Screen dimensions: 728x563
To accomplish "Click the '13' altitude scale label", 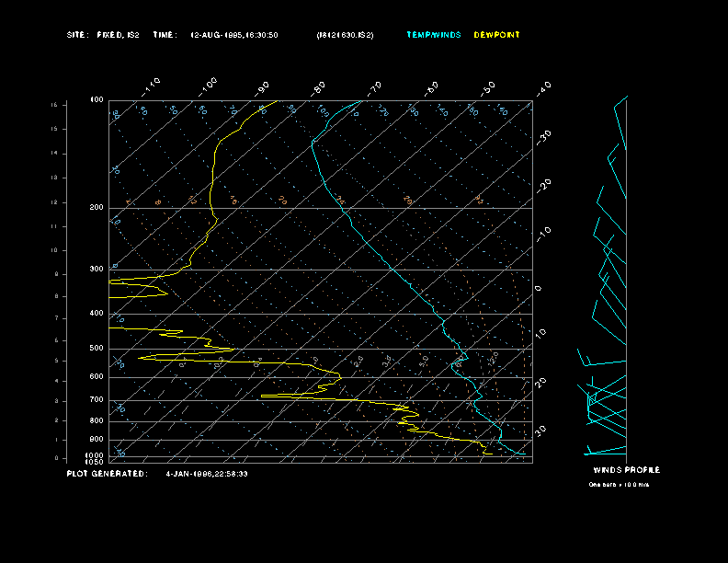I will click(54, 178).
